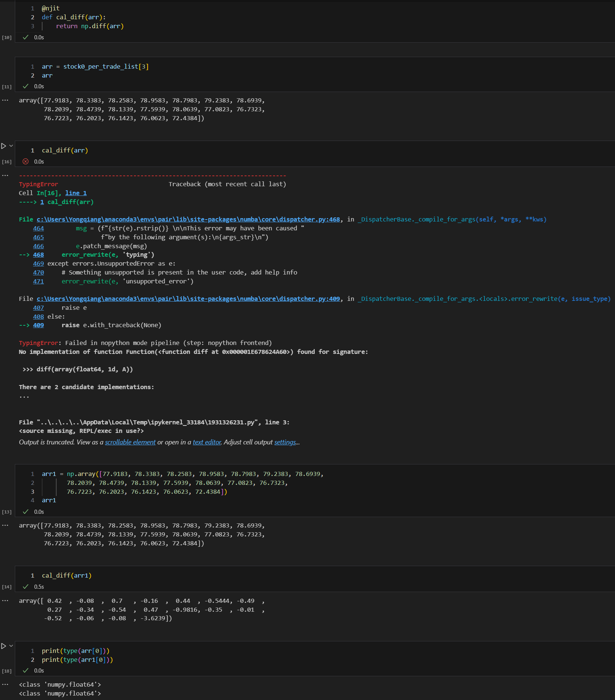The image size is (615, 700).
Task: Click the success checkmark of the cal_diff(arr1) cell
Action: 26,586
